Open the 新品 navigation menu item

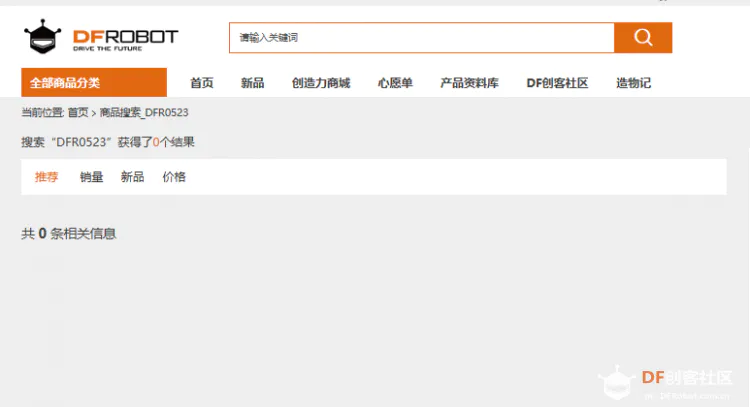[x=253, y=83]
